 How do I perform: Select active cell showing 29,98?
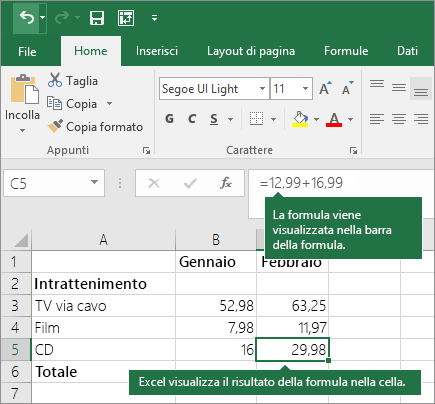pos(292,350)
